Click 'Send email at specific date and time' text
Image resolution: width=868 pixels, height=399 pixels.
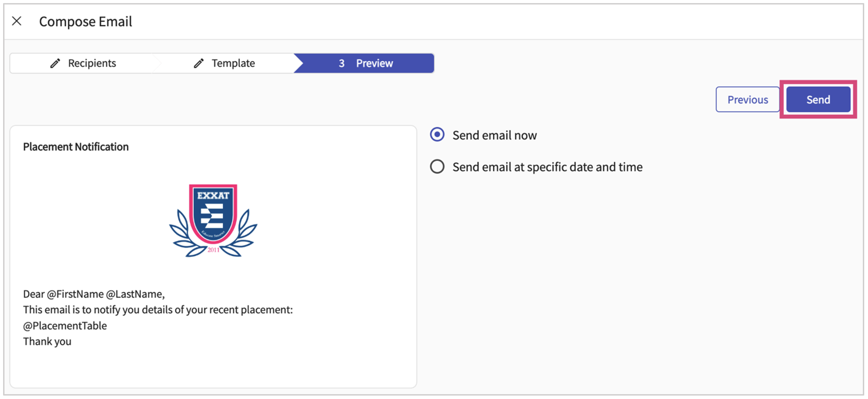point(547,167)
